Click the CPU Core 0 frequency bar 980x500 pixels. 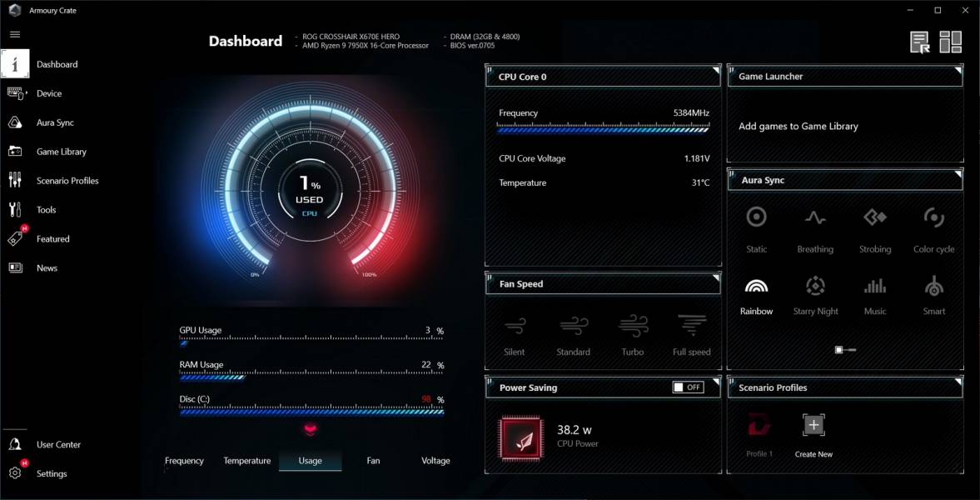pyautogui.click(x=603, y=128)
